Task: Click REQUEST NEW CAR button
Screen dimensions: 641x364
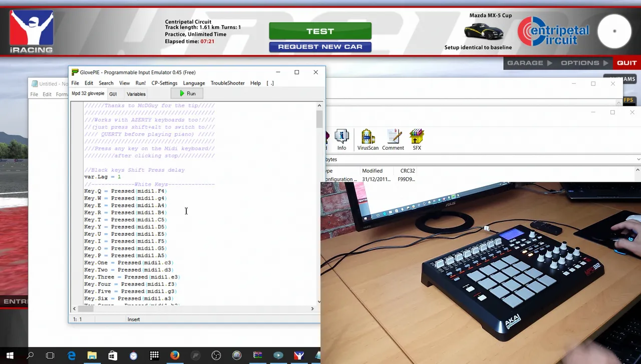Action: [320, 47]
